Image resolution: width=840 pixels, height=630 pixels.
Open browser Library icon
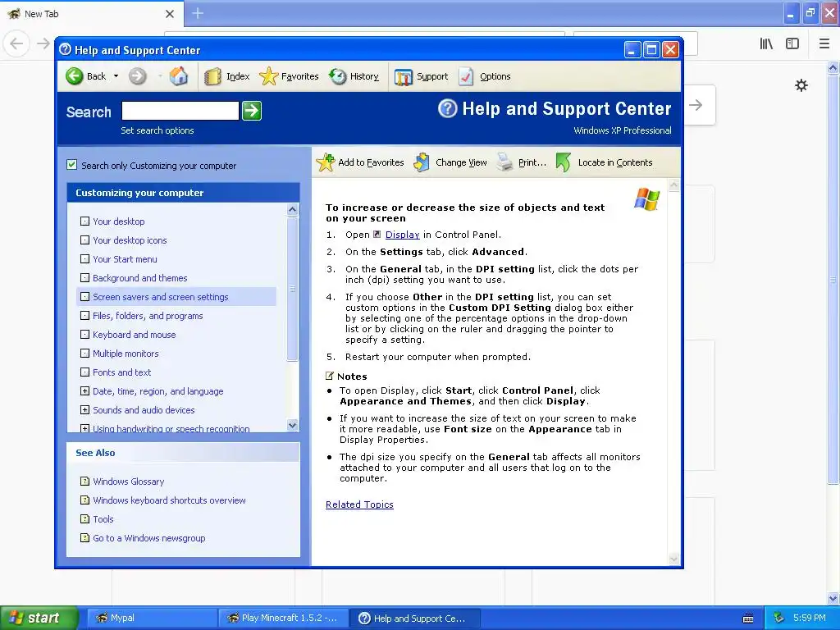point(766,43)
